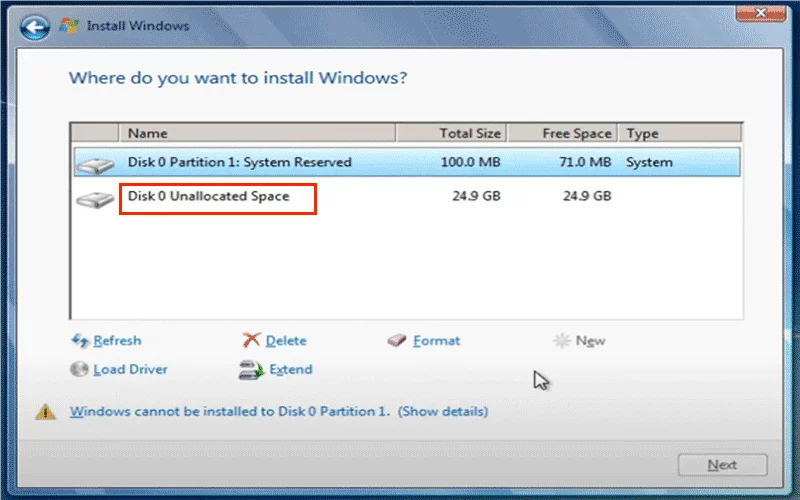
Task: Click the disc Load Driver icon
Action: 79,369
